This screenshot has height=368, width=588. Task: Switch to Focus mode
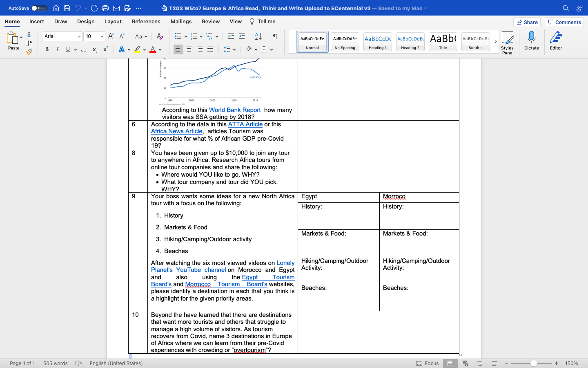(x=428, y=363)
